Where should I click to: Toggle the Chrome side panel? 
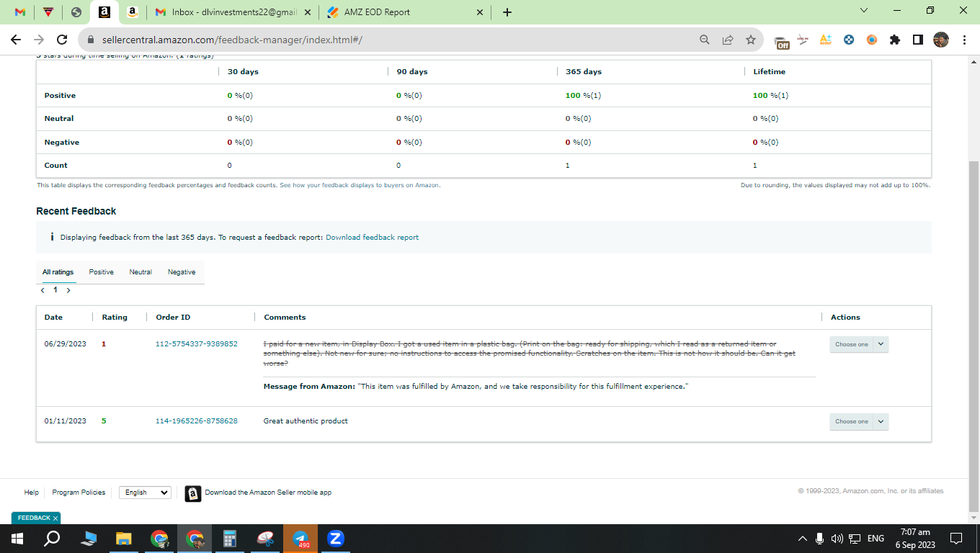[918, 40]
